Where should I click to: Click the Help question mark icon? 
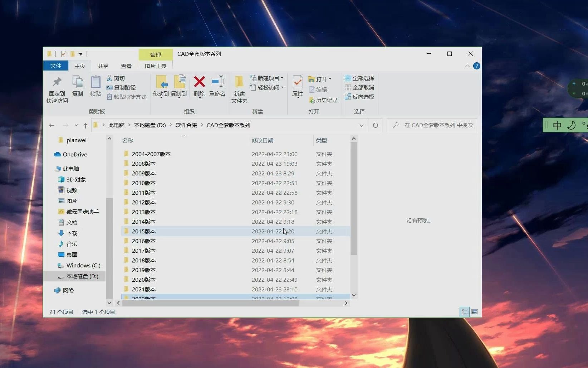(x=476, y=66)
